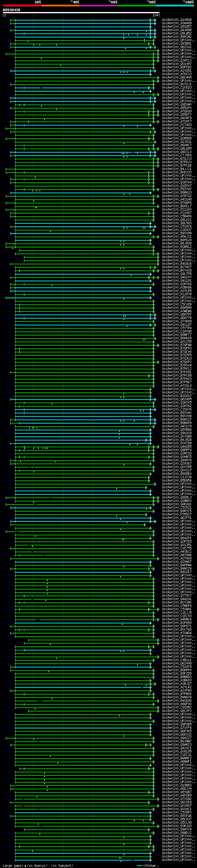Viewport: 197px width, 868px height.
Task: Click the query end position 104
Action: click(x=155, y=15)
